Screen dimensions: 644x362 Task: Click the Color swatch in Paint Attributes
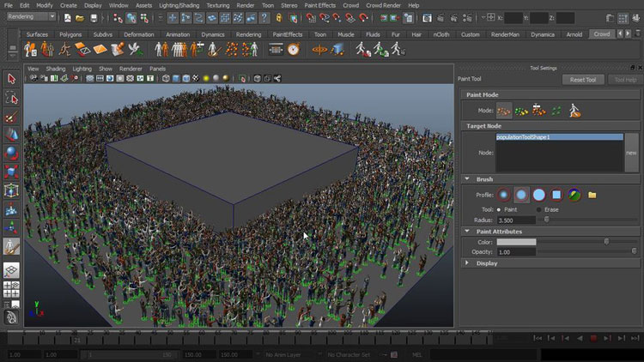(516, 242)
